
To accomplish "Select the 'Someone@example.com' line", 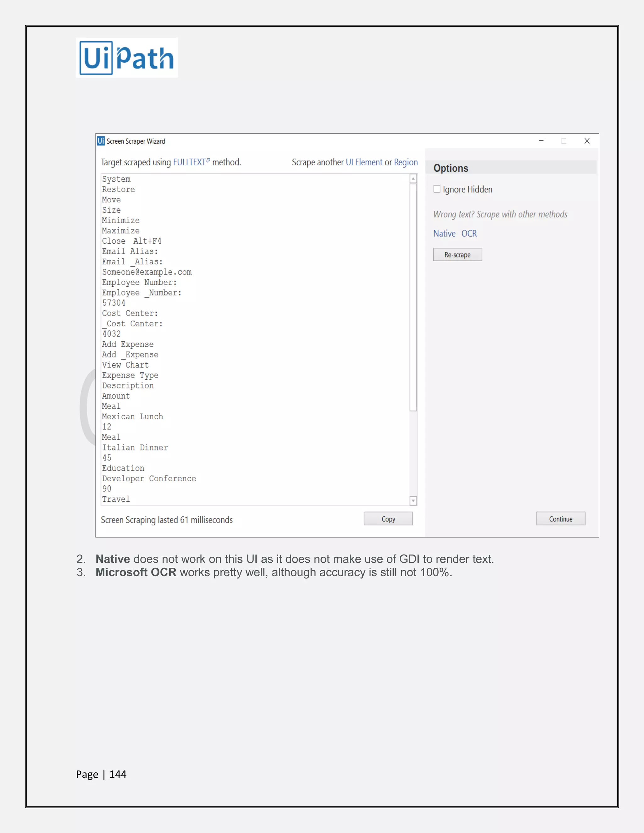I will (x=147, y=272).
